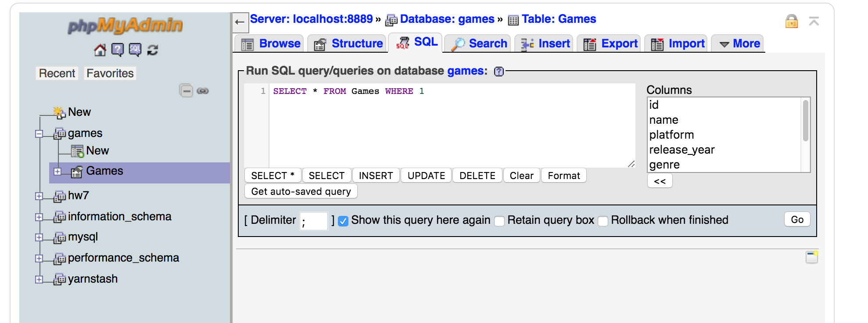The height and width of the screenshot is (323, 868).
Task: Expand the yarnstash database node
Action: coord(39,280)
